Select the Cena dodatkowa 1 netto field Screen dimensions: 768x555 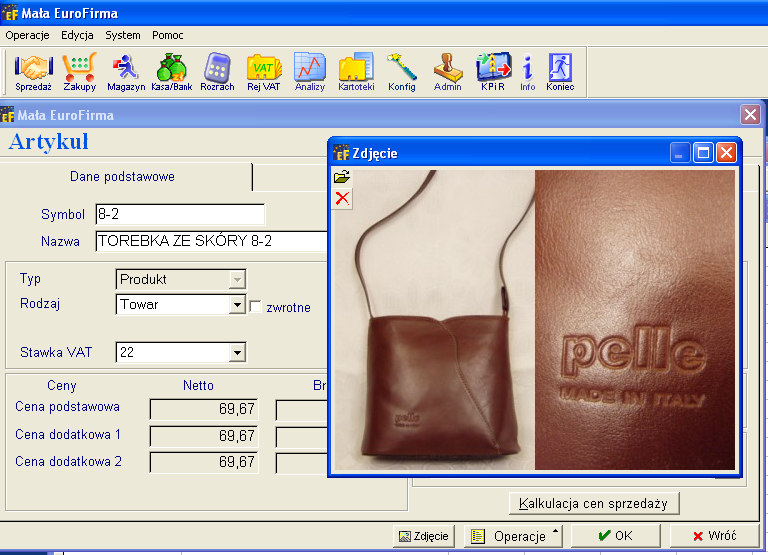204,436
